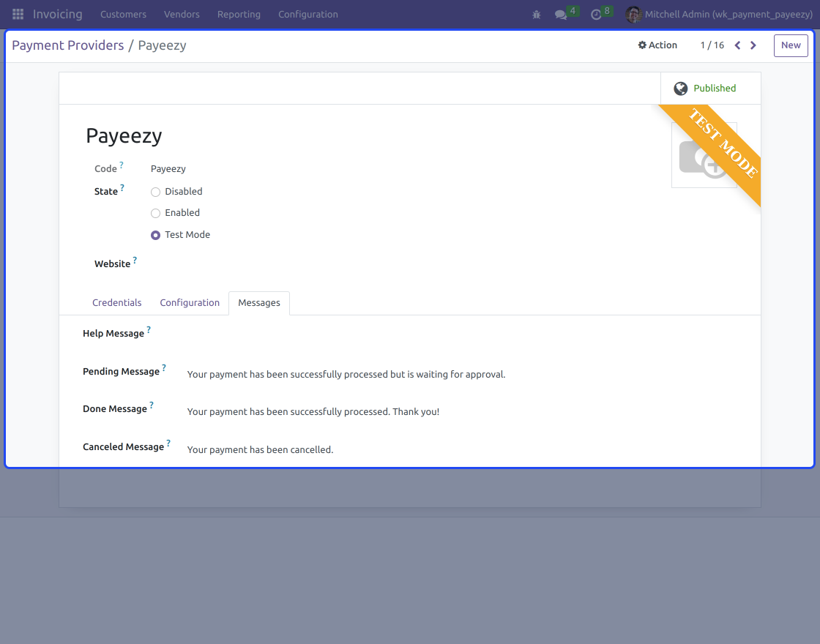This screenshot has width=820, height=644.
Task: Click Mitchell Admin user avatar
Action: pyautogui.click(x=633, y=14)
